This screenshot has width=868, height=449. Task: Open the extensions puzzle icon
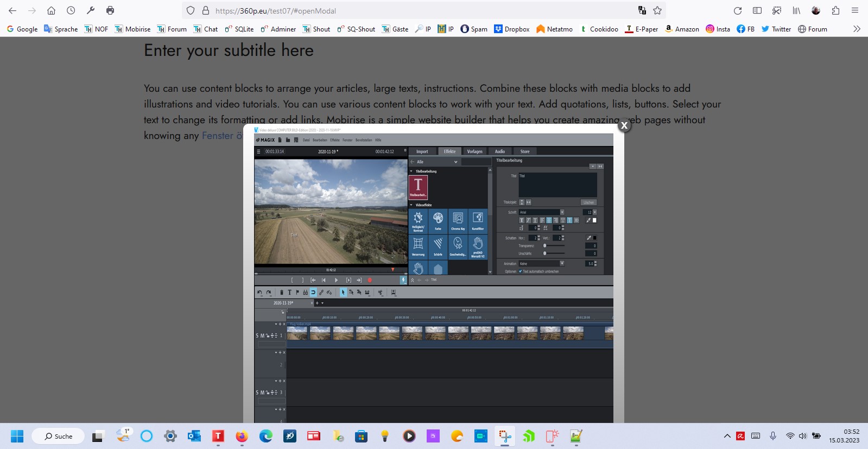[835, 10]
